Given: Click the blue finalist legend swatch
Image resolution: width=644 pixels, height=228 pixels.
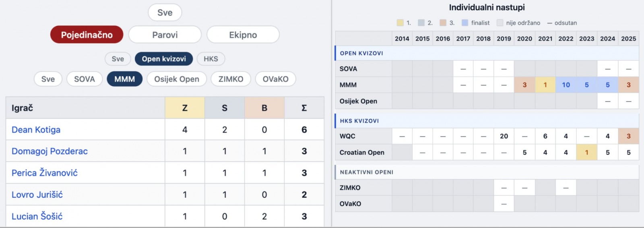Looking at the screenshot, I should pos(465,23).
